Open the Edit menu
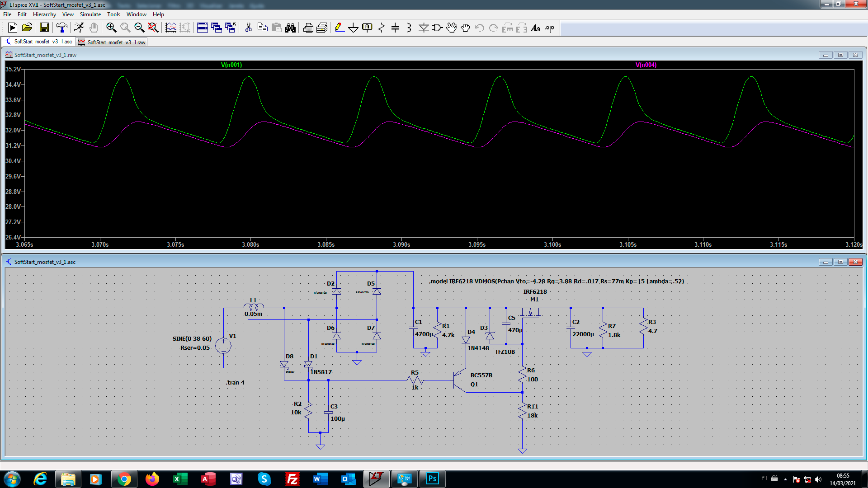 (x=22, y=14)
